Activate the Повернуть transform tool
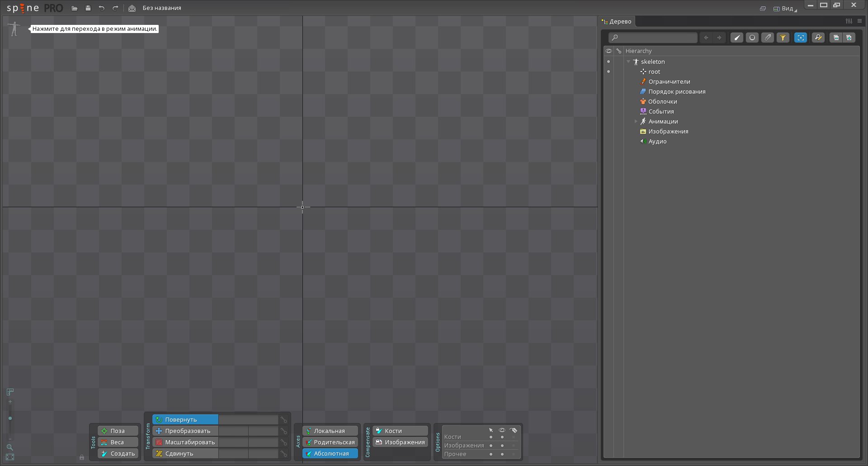The height and width of the screenshot is (466, 868). pos(185,419)
